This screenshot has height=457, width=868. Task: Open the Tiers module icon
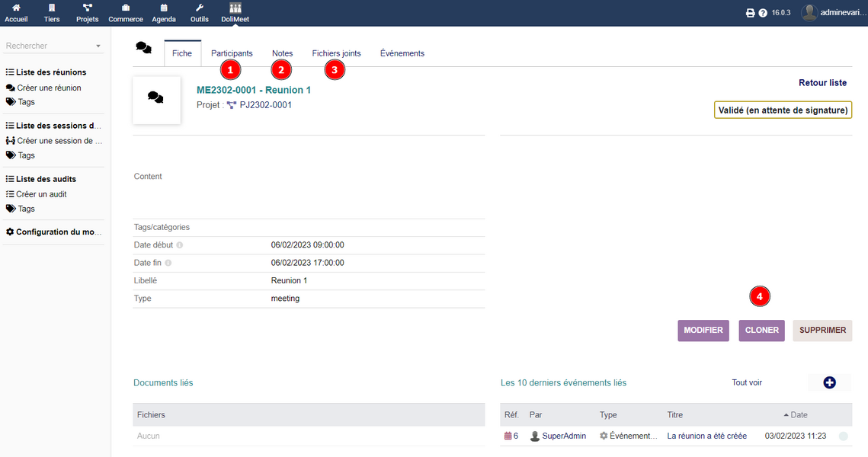[x=52, y=8]
